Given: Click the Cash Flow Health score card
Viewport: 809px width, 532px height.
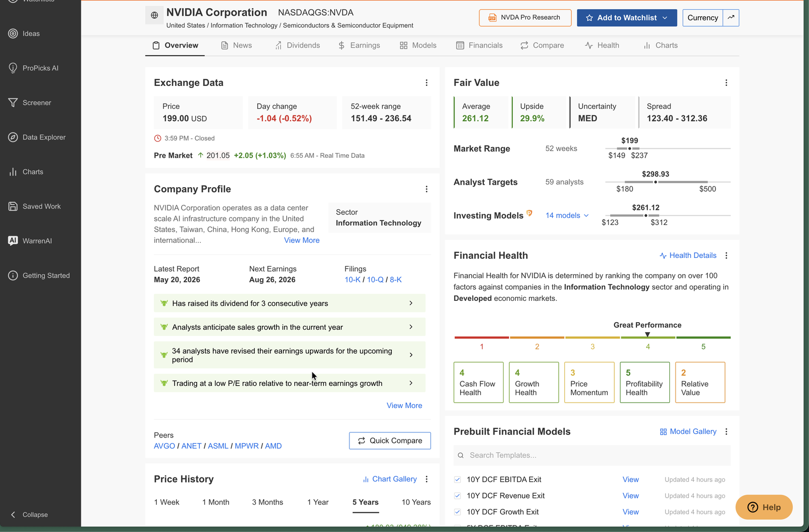Looking at the screenshot, I should (x=478, y=382).
